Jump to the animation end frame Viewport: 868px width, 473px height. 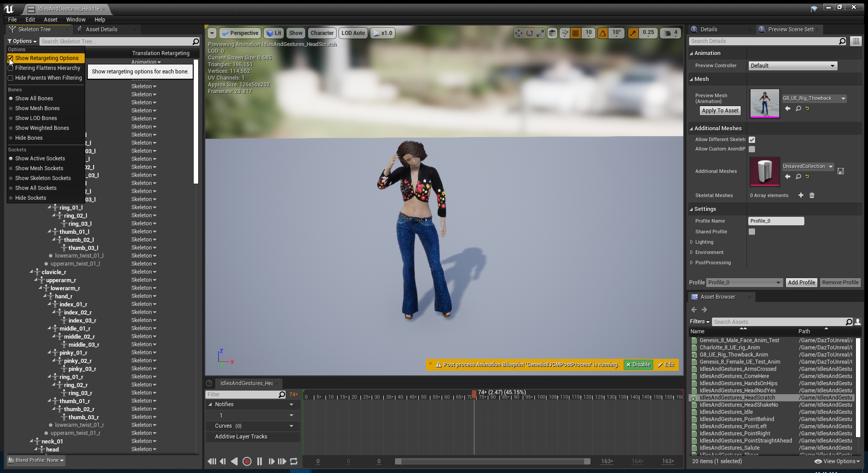pos(282,461)
